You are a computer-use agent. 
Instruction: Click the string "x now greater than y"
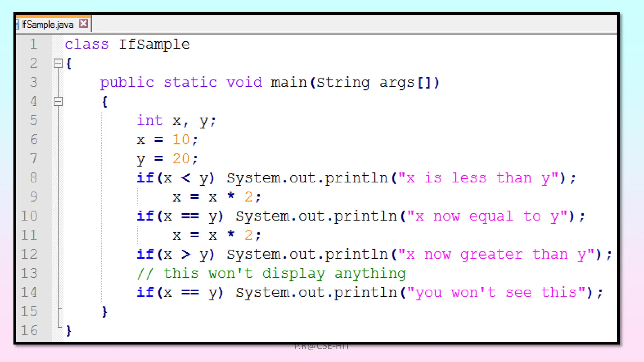pyautogui.click(x=496, y=255)
